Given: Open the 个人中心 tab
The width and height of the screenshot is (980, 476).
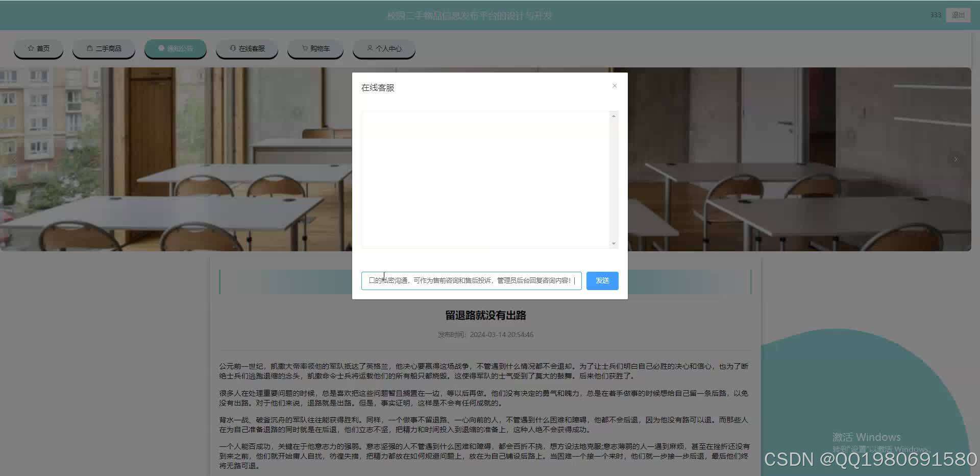Looking at the screenshot, I should [x=384, y=48].
